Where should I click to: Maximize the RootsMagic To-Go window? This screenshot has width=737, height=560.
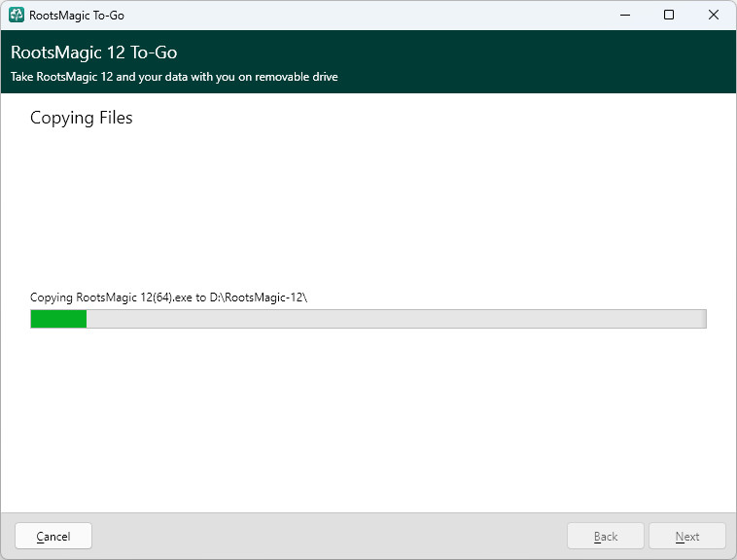tap(669, 15)
